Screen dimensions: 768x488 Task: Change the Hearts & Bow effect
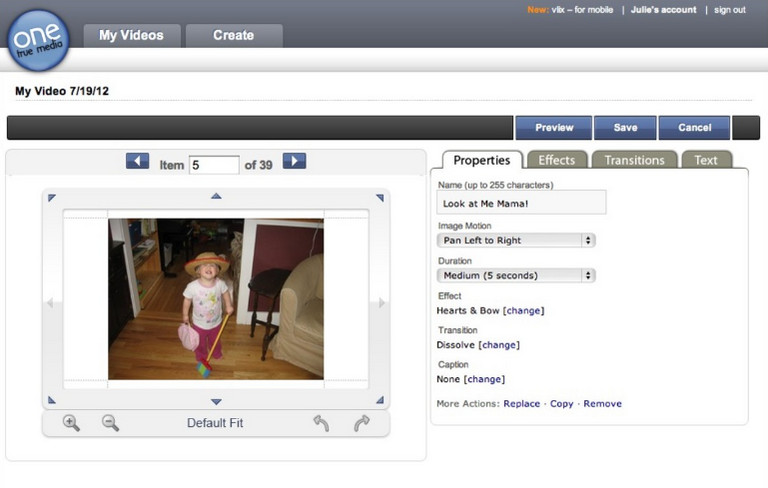524,311
